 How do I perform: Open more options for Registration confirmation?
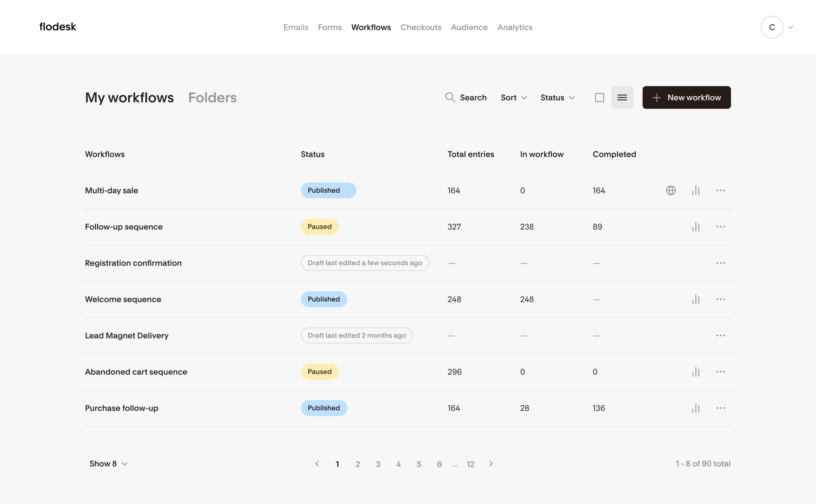[720, 263]
